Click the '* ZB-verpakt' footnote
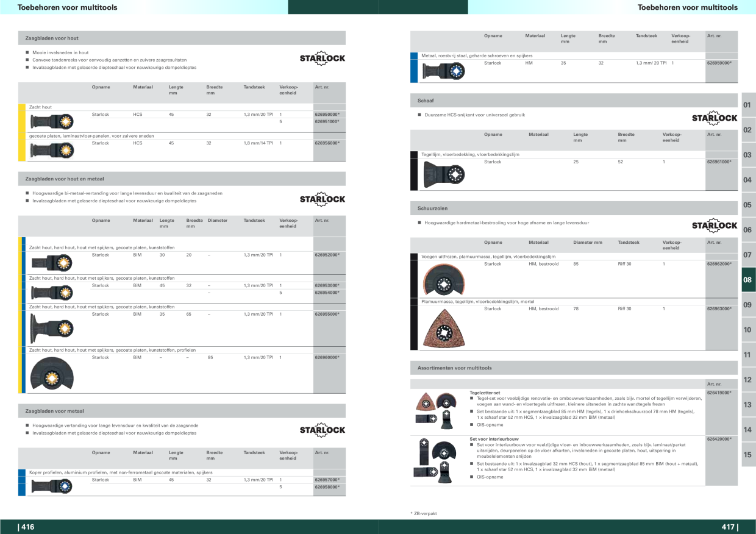Viewport: 756px width, 534px height. 424,513
